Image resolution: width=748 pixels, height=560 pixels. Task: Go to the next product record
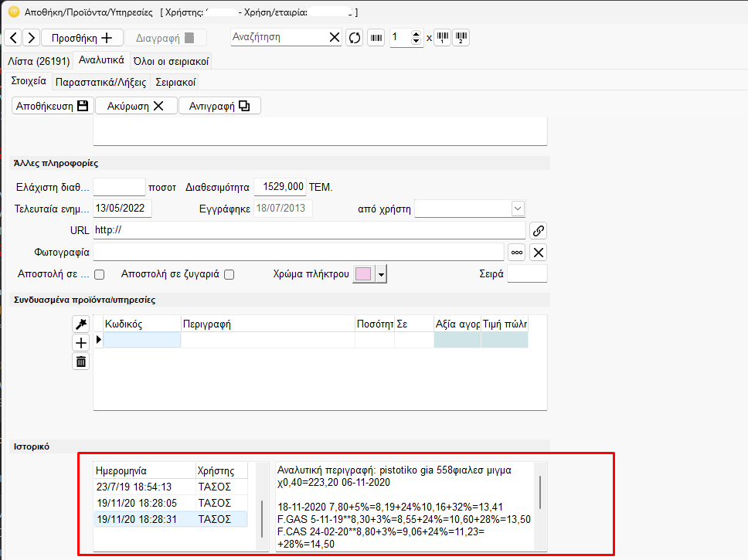pos(32,38)
